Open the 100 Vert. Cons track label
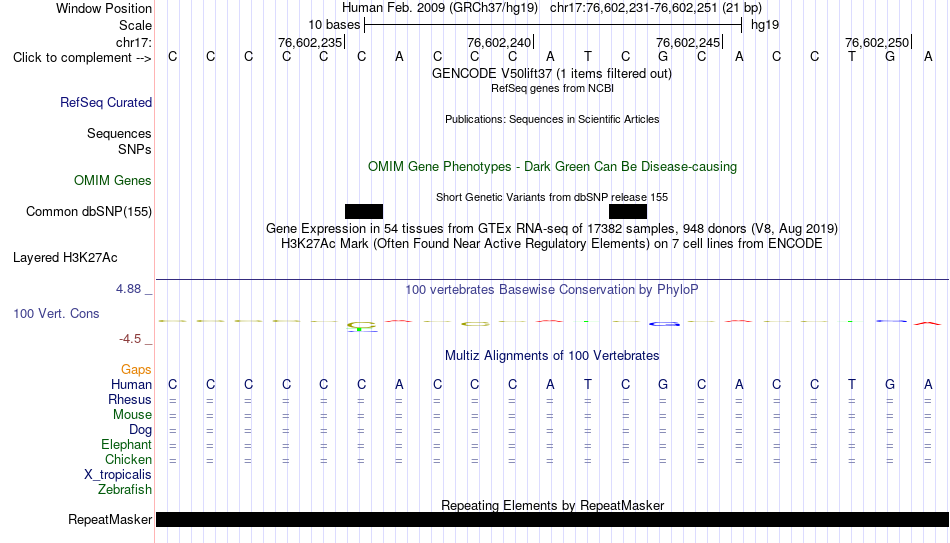Screen dimensions: 950x543 (x=56, y=313)
